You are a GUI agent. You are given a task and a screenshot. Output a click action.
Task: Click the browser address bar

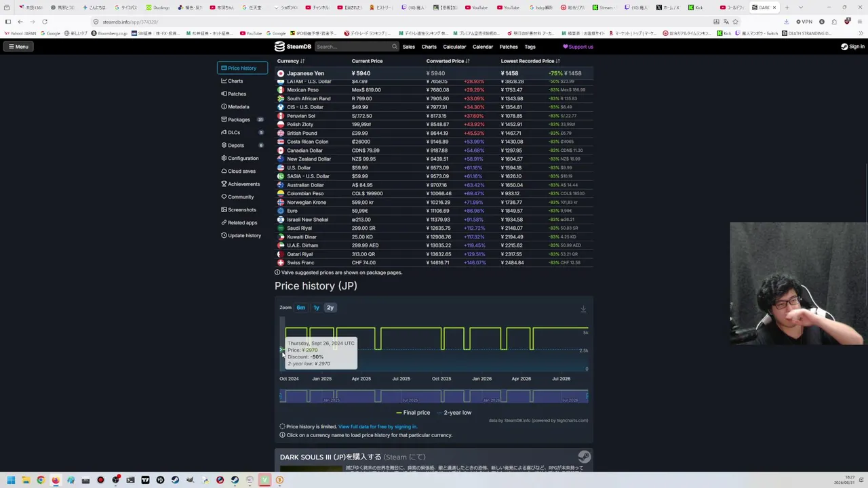point(403,22)
